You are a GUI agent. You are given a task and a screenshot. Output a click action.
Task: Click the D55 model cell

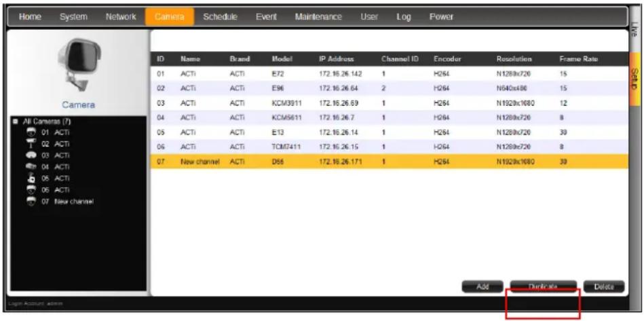[278, 162]
